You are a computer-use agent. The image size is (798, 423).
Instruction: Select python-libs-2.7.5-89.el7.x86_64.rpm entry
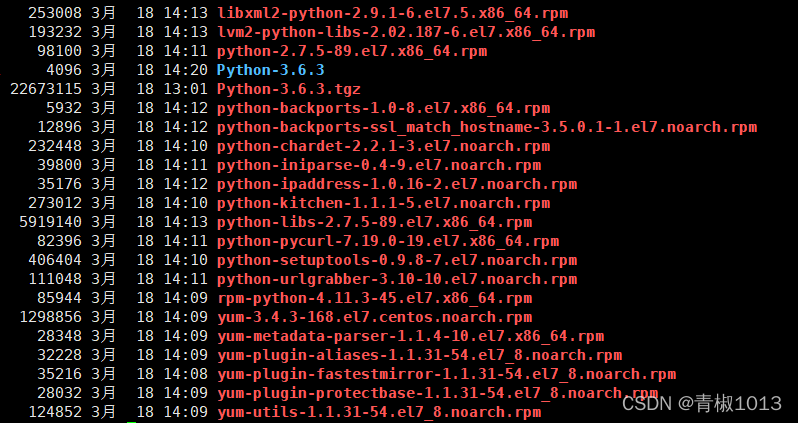[375, 222]
